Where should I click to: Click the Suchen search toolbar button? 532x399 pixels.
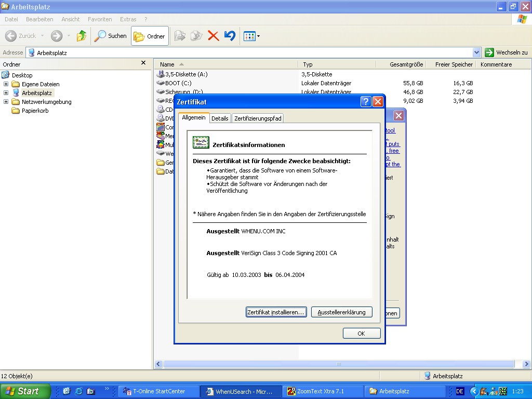[110, 36]
